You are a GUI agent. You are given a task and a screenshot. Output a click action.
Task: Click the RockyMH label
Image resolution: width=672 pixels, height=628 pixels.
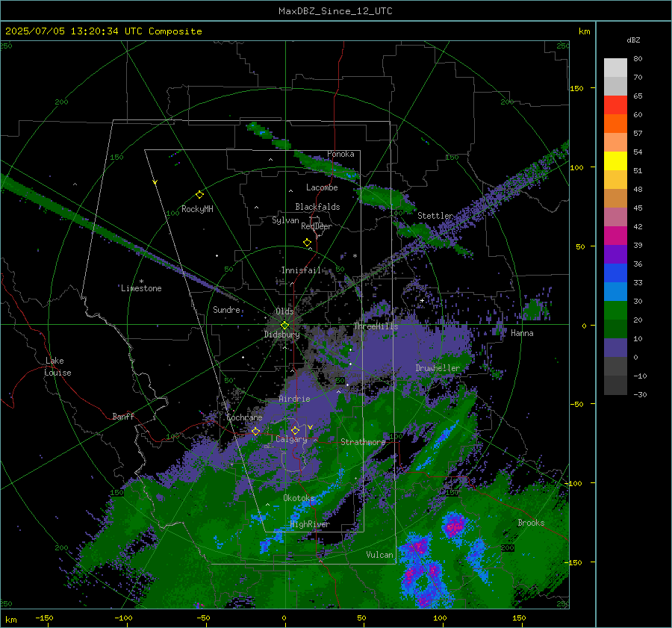197,209
